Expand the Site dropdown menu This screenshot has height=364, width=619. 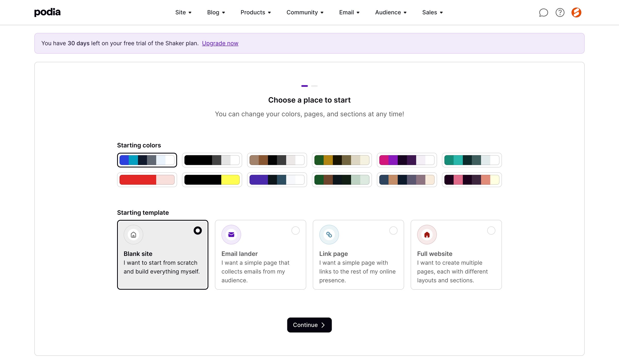tap(183, 12)
